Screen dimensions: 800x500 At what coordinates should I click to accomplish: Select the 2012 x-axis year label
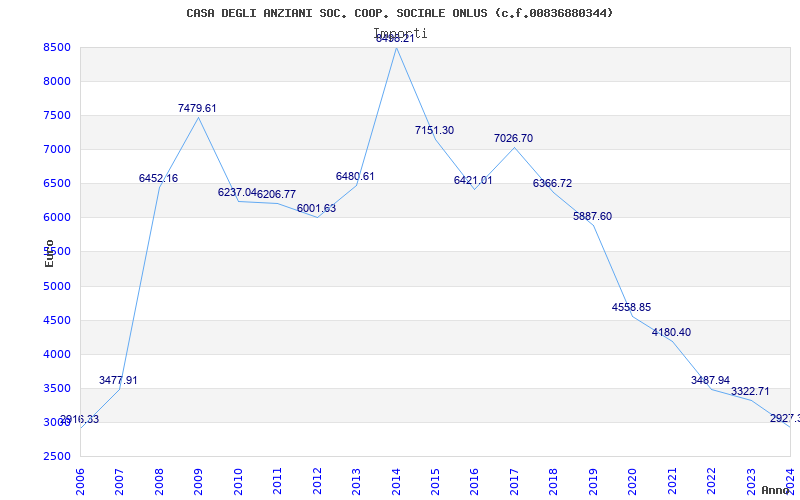coord(317,481)
